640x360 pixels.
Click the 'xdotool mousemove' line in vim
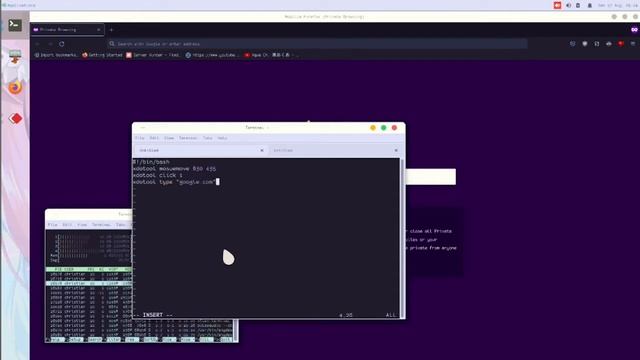(x=174, y=169)
